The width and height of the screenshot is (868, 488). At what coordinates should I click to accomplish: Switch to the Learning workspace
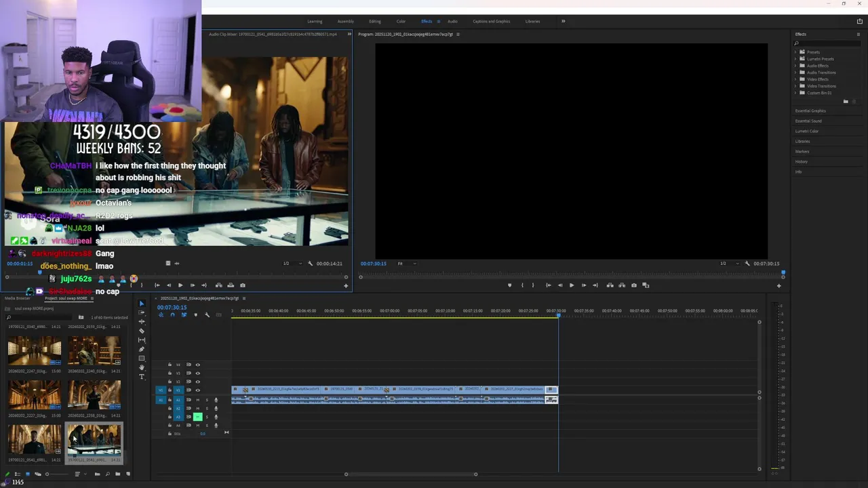click(x=315, y=21)
